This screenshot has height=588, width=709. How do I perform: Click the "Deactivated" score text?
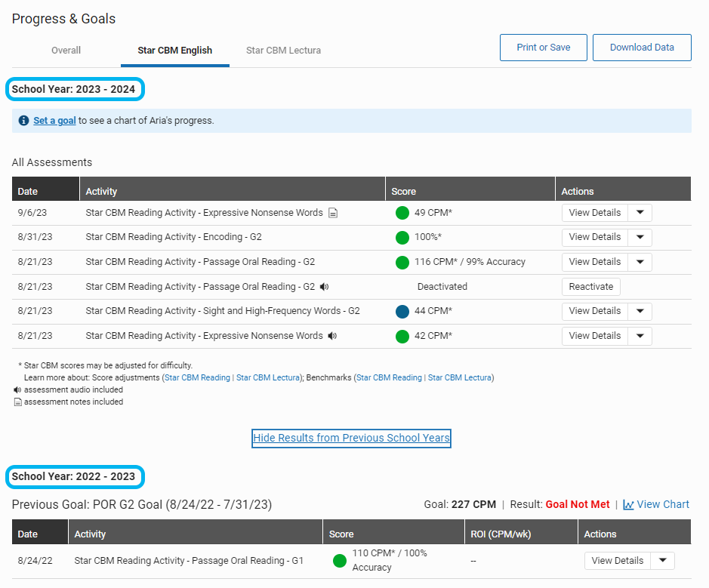(x=442, y=287)
